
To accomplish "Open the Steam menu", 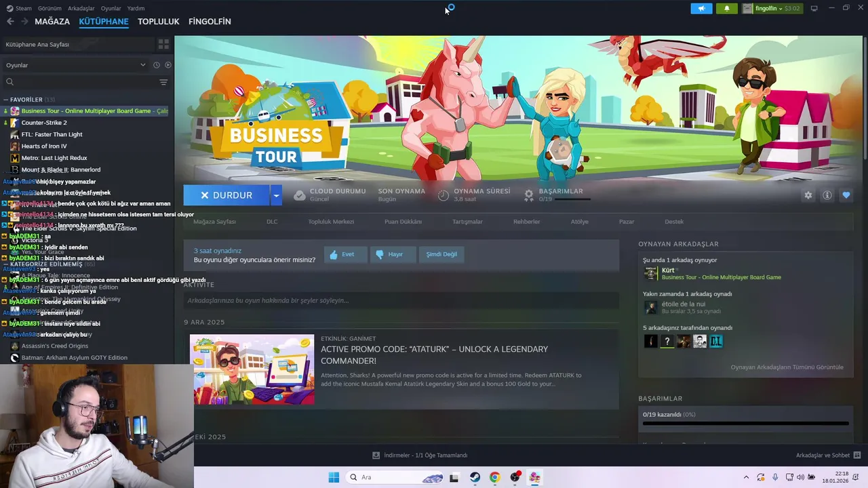I will pos(19,8).
